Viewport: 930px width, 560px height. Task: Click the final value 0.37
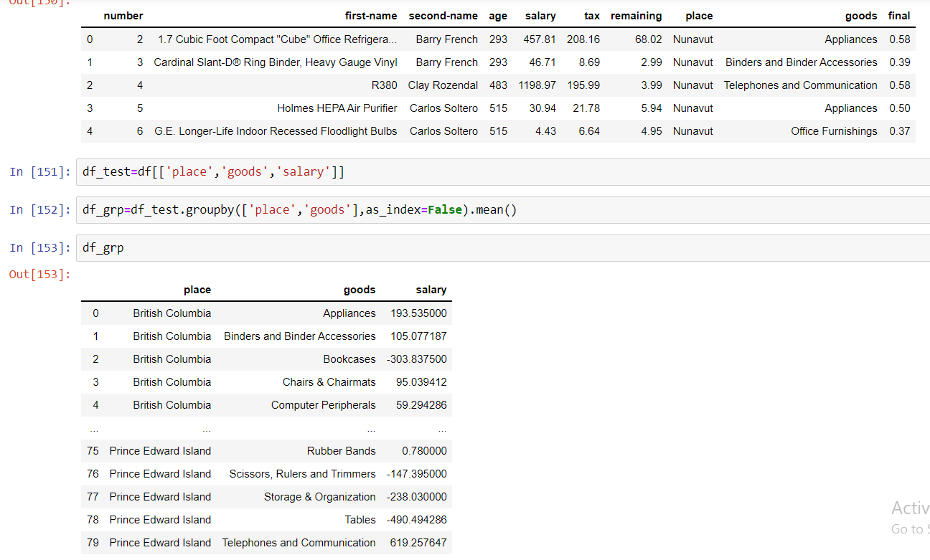(900, 131)
